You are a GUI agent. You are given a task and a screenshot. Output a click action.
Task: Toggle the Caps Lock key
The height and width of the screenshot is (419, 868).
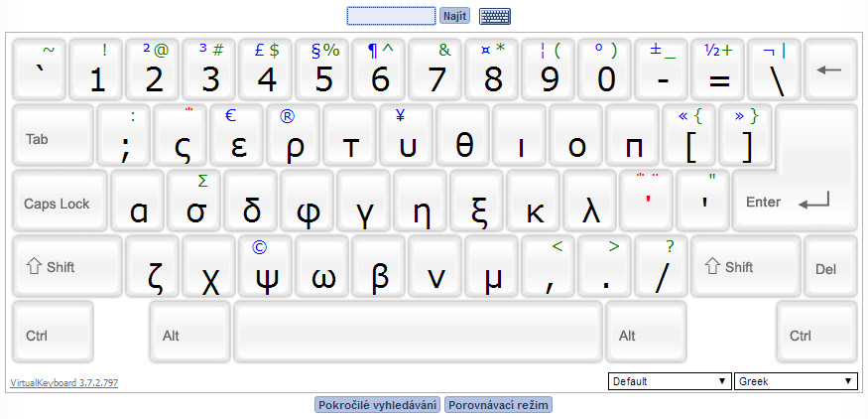(x=59, y=203)
